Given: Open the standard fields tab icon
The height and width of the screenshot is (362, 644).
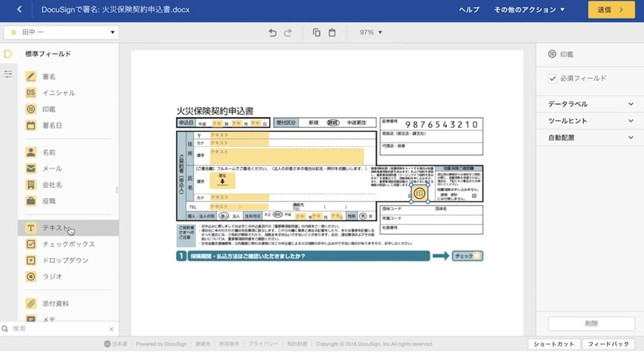Looking at the screenshot, I should (x=8, y=54).
